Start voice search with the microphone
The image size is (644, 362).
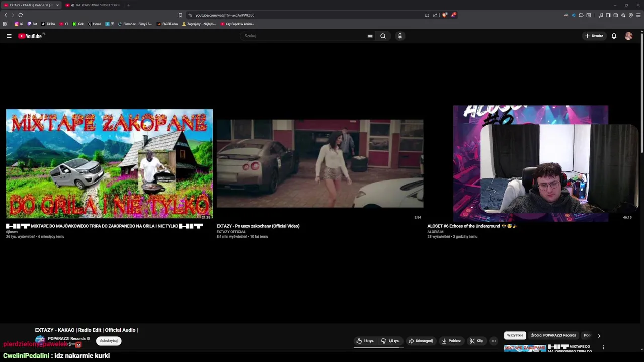click(400, 36)
